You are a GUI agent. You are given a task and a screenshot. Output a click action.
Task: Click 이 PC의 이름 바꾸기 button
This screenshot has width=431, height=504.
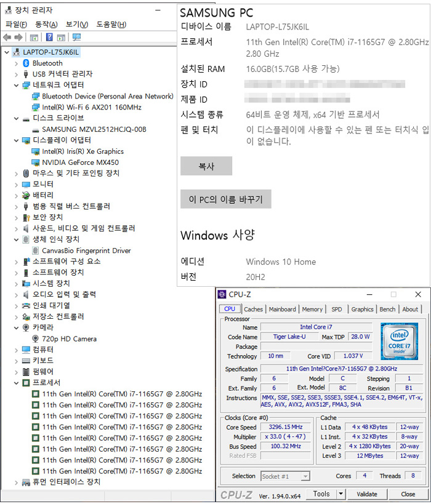(226, 199)
